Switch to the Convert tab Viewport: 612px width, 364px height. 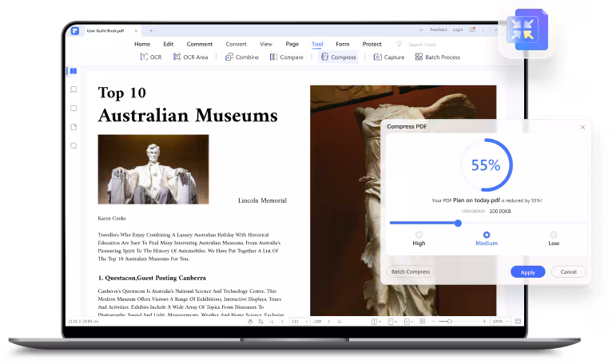pyautogui.click(x=236, y=44)
